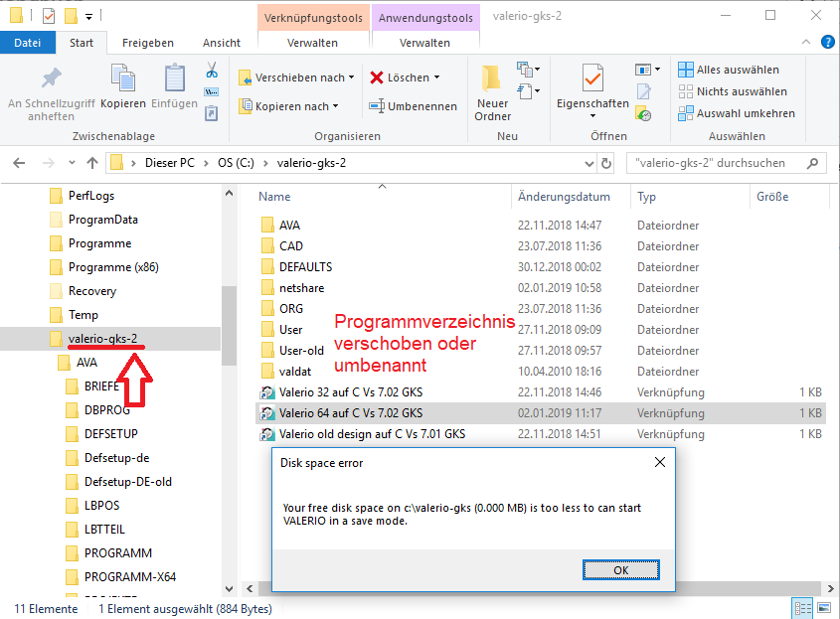Image resolution: width=840 pixels, height=619 pixels.
Task: Click the search field for valerio-gks-2
Action: point(721,163)
